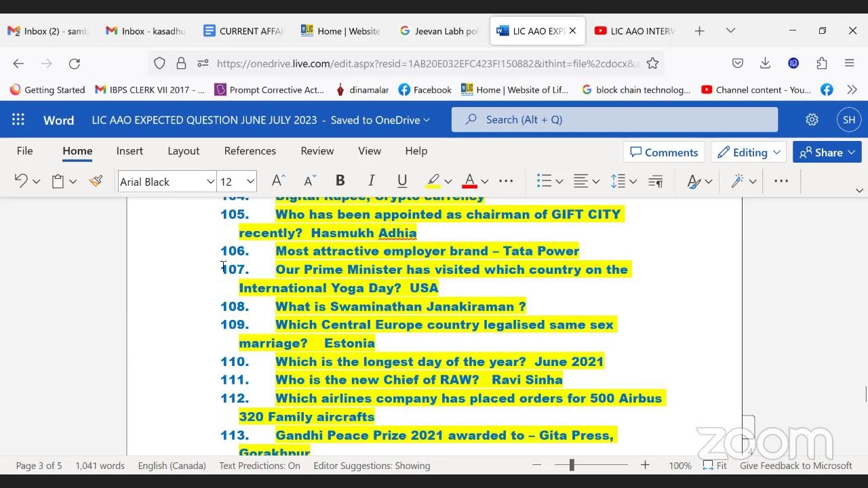Open the File menu
The height and width of the screenshot is (488, 868).
click(24, 150)
